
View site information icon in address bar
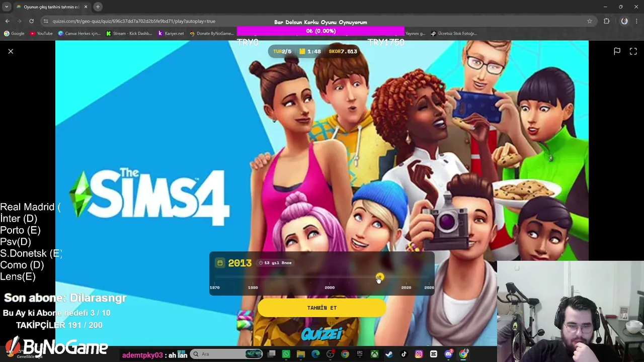46,21
